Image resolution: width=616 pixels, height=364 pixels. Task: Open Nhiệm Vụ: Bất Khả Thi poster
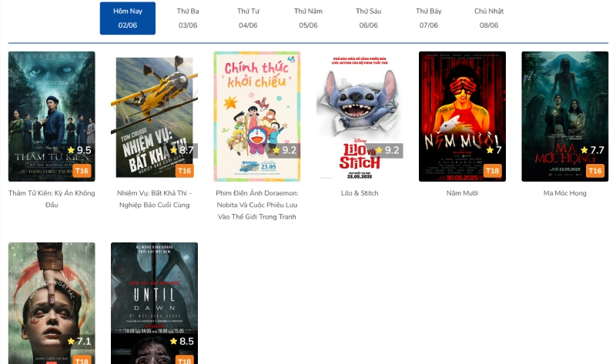155,116
